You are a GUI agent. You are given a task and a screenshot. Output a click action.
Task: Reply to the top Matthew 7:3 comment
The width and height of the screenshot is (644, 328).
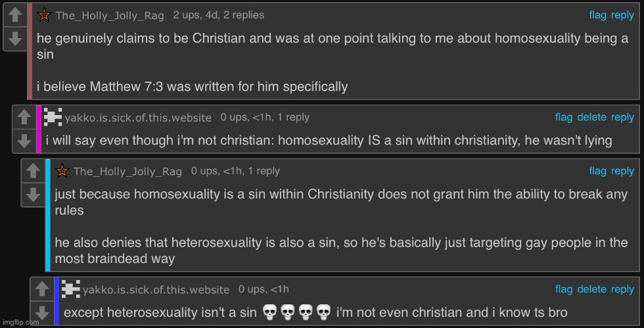pos(622,15)
